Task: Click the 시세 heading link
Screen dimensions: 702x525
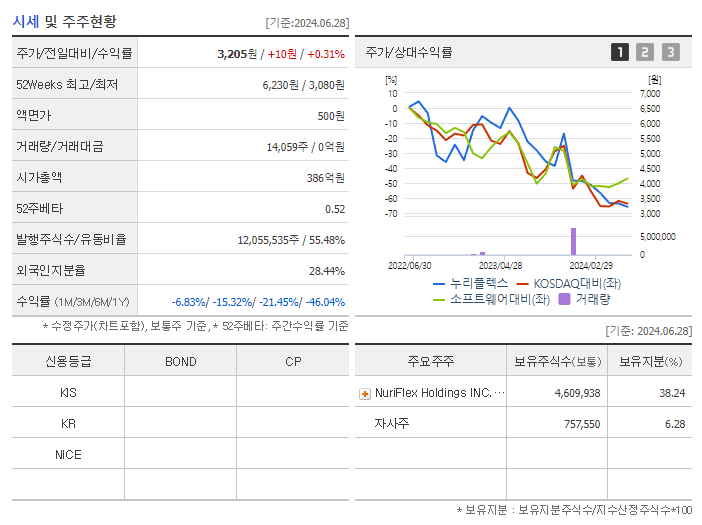Action: [x=26, y=21]
